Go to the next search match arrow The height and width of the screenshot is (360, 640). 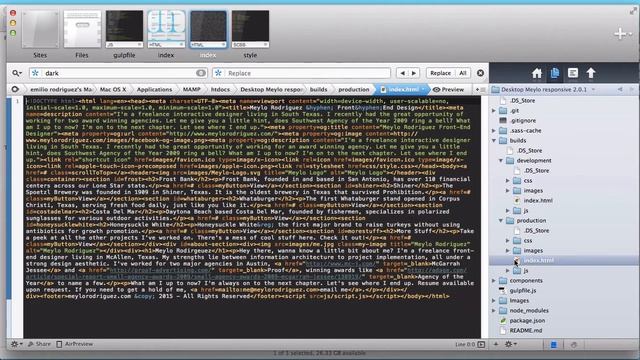[x=414, y=73]
